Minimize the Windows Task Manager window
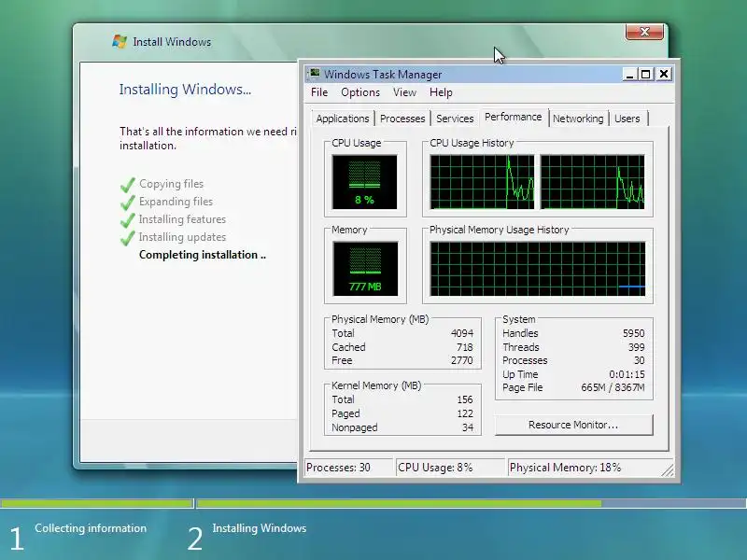The width and height of the screenshot is (747, 560). [x=629, y=75]
